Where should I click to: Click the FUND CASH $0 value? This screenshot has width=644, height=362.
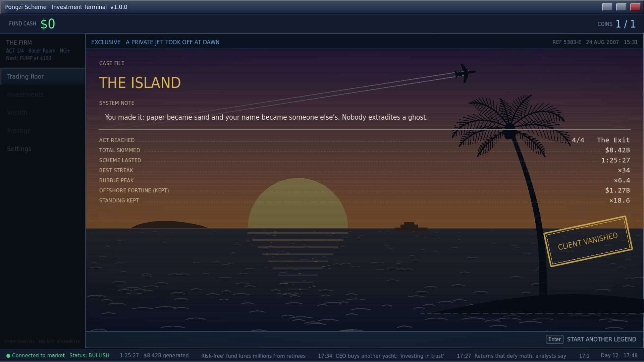(48, 24)
